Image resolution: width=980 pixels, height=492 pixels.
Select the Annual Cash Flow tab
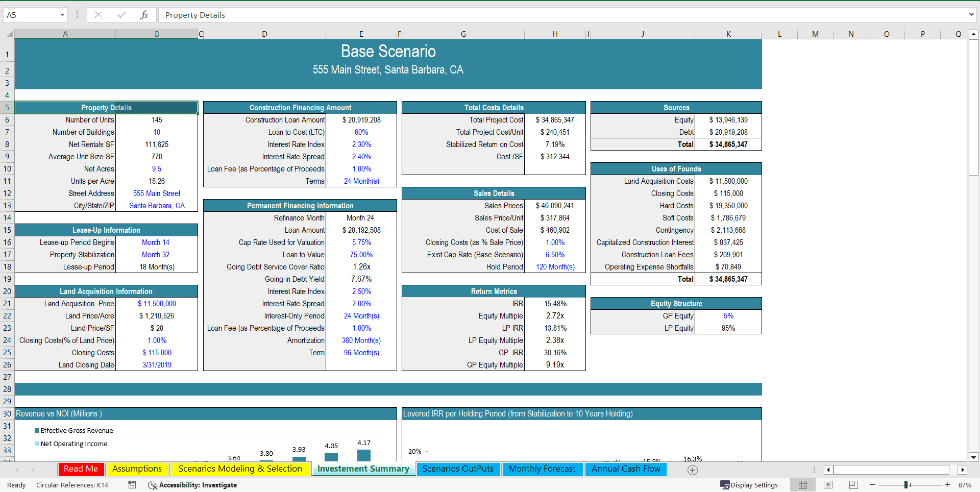pyautogui.click(x=626, y=469)
